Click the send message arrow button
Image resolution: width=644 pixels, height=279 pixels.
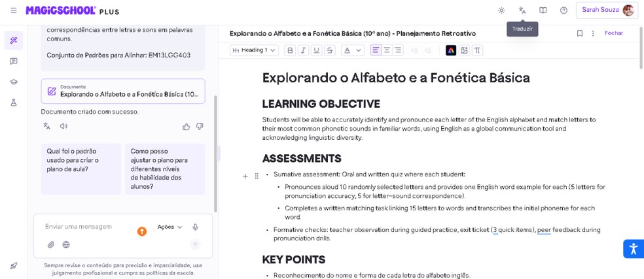196,245
